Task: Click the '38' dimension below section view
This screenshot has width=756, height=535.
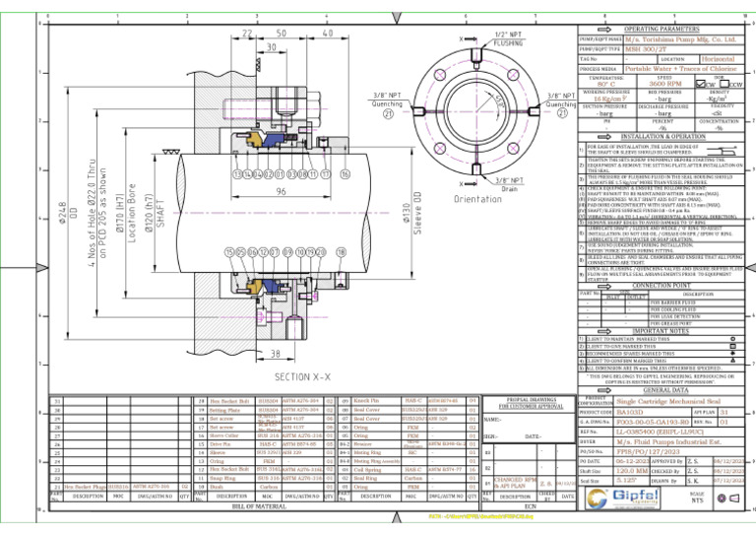Action: coord(275,354)
